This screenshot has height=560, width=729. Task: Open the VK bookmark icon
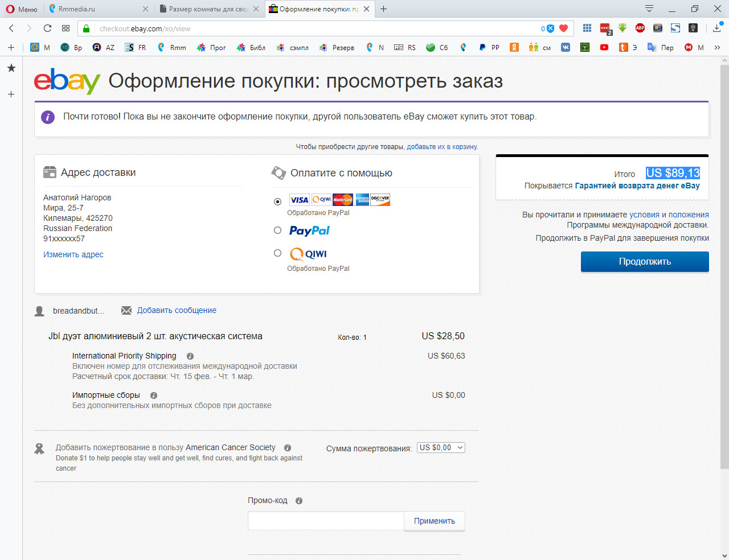566,47
